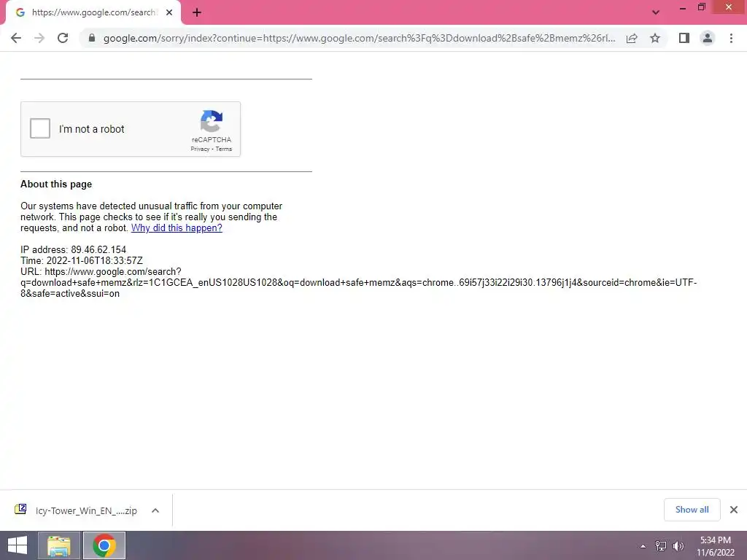Toggle the Chrome side panel icon

click(684, 38)
